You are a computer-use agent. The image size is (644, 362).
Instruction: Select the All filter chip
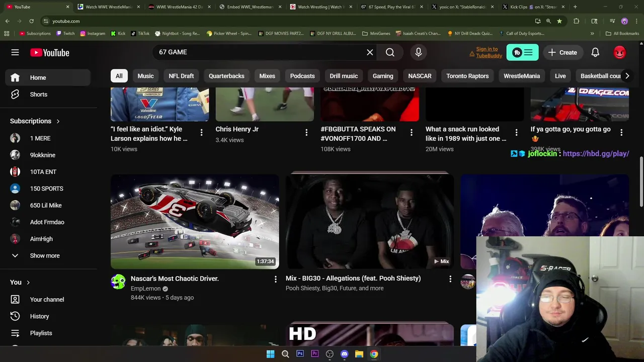point(119,76)
